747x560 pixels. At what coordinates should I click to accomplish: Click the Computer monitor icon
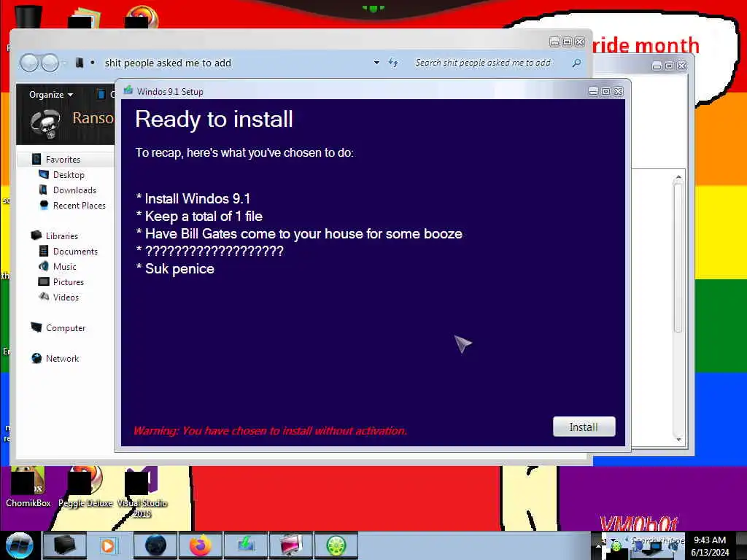36,327
